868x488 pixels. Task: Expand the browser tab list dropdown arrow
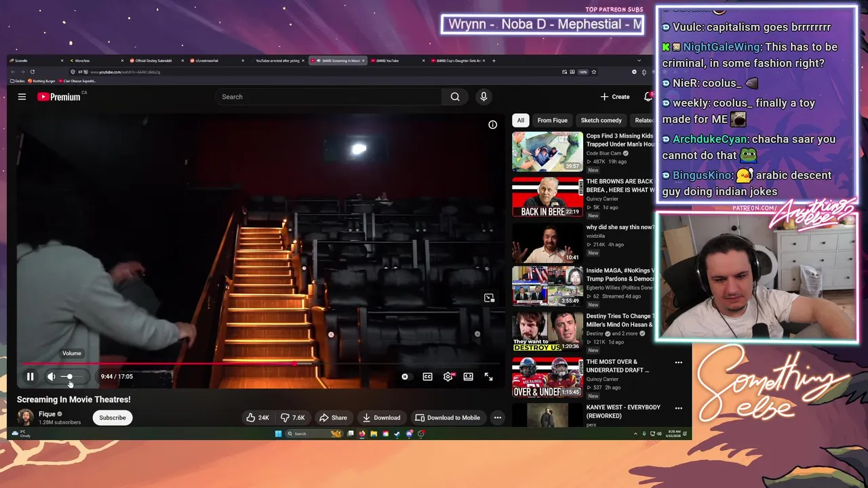639,61
